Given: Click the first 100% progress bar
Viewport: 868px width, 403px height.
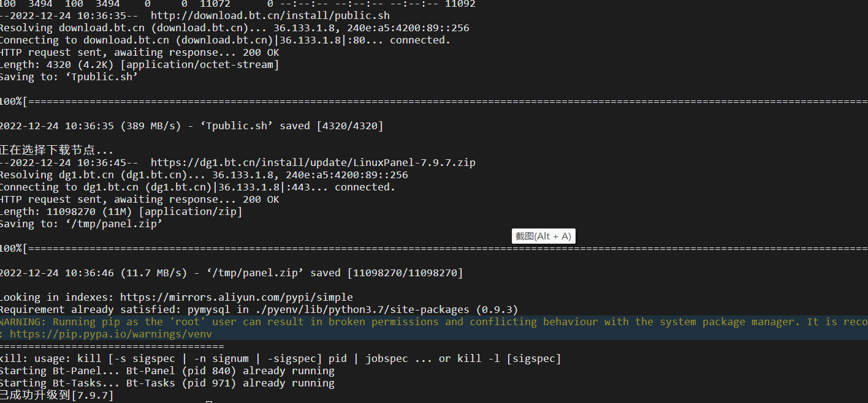Looking at the screenshot, I should click(434, 101).
